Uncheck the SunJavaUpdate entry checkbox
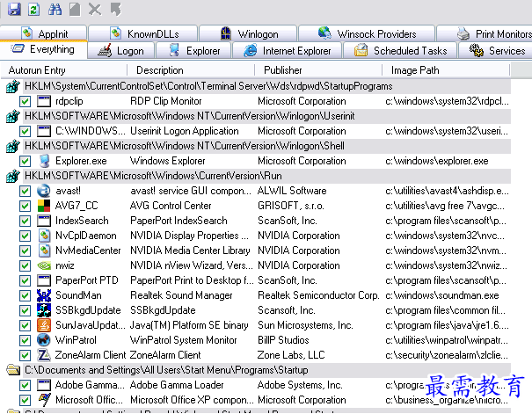 click(25, 325)
